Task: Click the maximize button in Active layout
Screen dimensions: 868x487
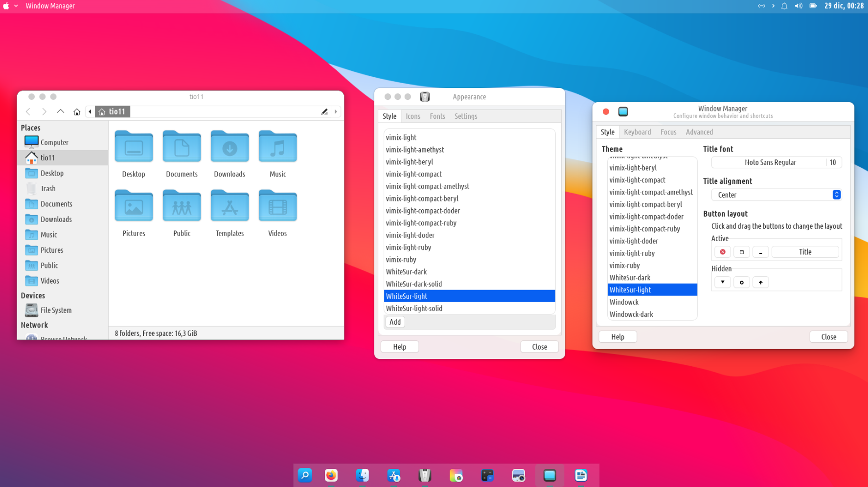Action: 741,252
